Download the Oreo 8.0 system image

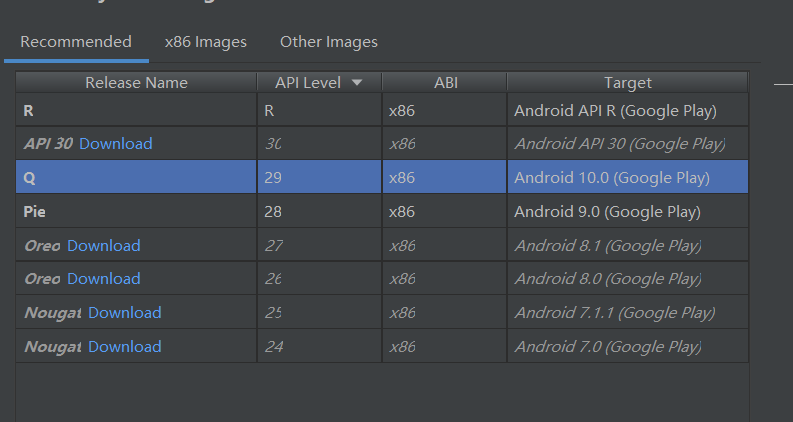[x=104, y=279]
